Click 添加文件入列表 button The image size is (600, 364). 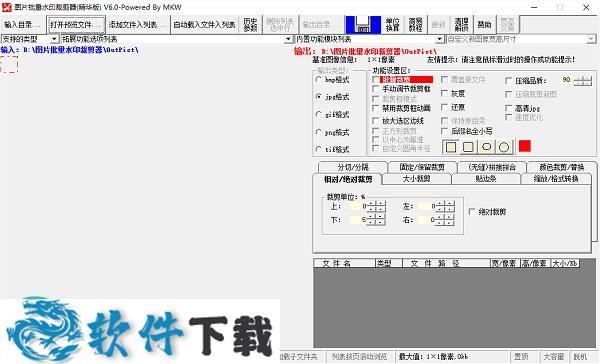(x=137, y=25)
